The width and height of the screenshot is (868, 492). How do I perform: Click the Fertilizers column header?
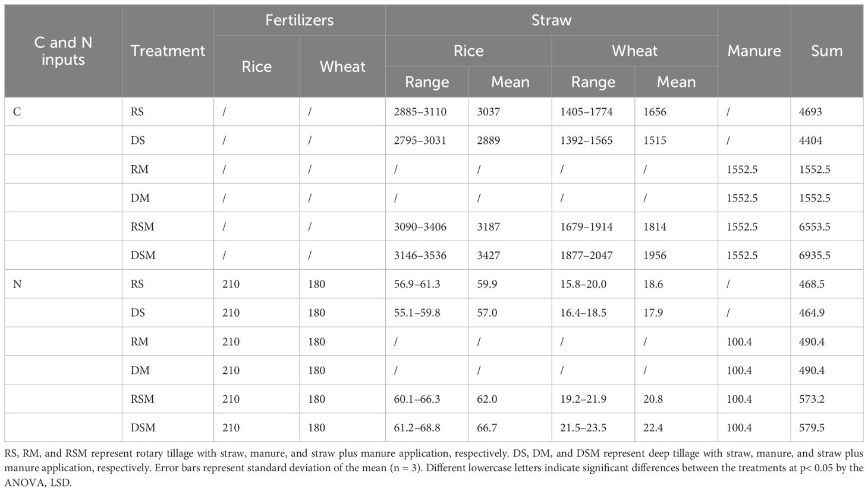pyautogui.click(x=299, y=20)
